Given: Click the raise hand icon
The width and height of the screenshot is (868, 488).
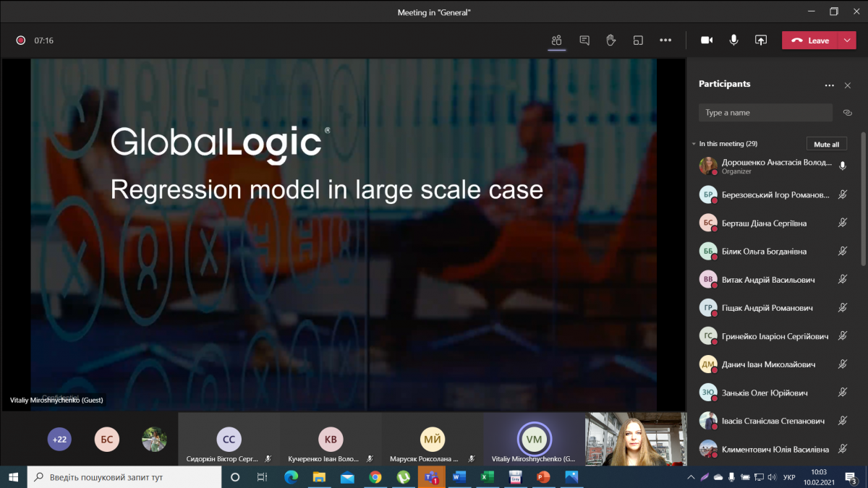Looking at the screenshot, I should coord(611,40).
